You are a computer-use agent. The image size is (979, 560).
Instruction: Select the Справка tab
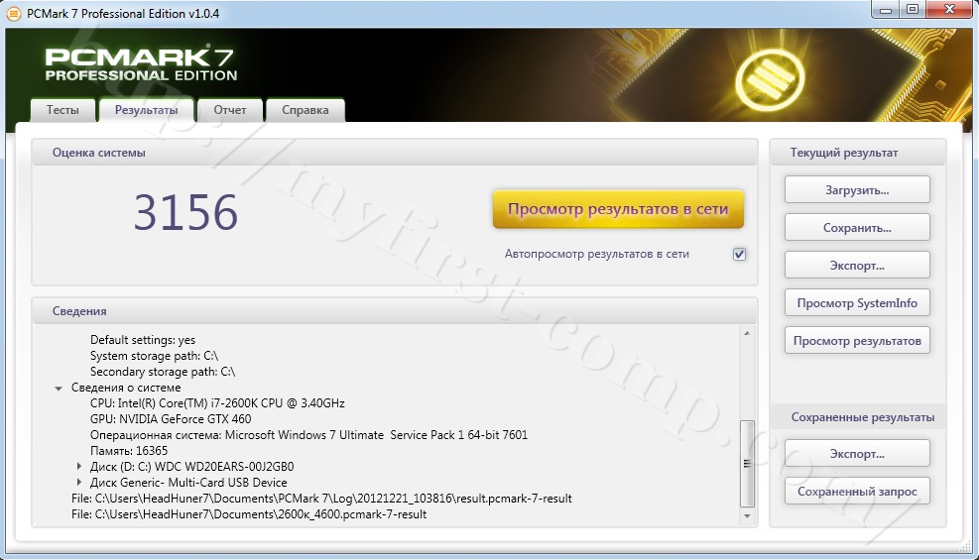(306, 110)
